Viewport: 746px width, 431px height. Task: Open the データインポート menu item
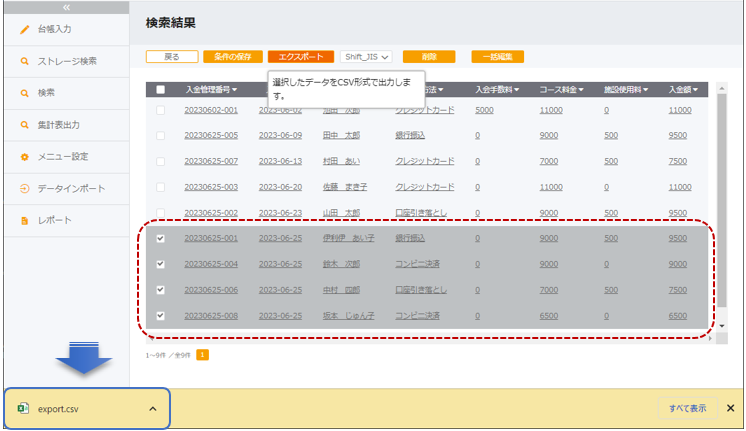click(x=67, y=189)
